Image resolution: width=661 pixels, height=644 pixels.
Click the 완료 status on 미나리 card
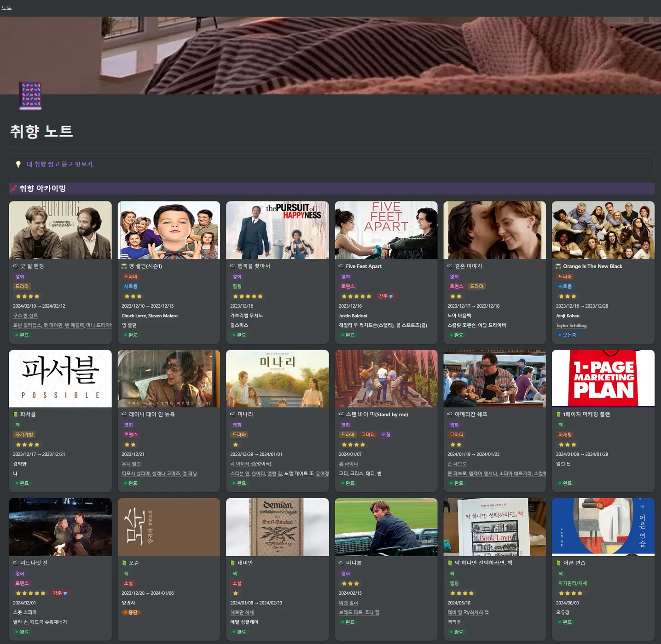click(240, 483)
